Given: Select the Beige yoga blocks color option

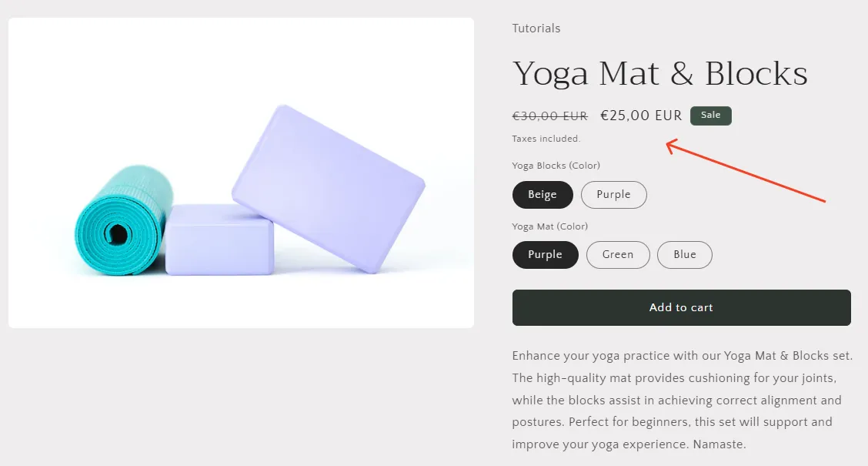Looking at the screenshot, I should point(542,195).
